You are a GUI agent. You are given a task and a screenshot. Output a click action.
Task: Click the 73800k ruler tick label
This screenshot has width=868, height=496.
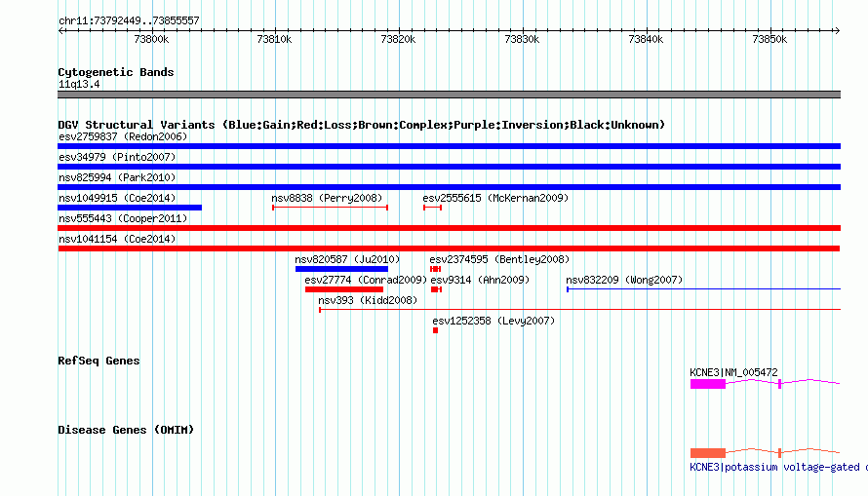coord(151,39)
